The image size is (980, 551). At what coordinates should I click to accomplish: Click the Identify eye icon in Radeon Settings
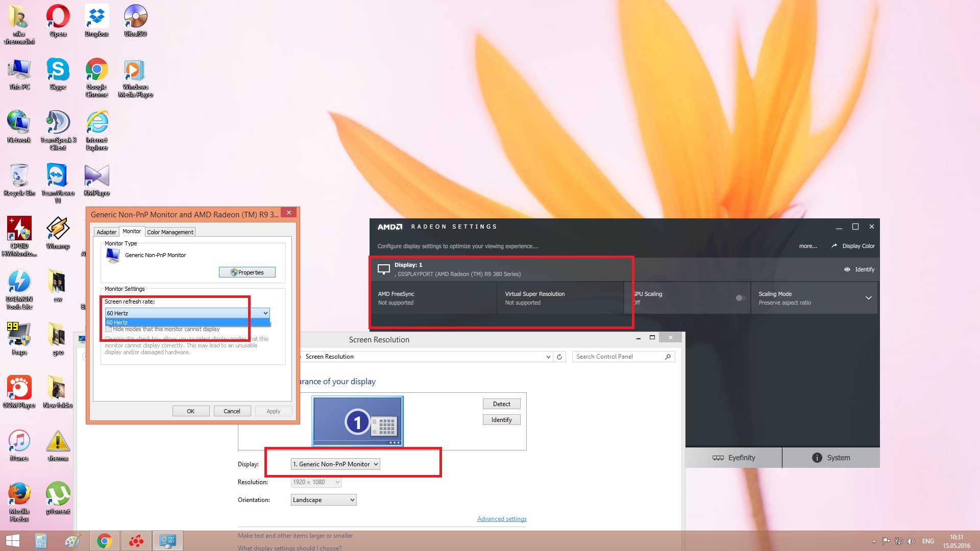(x=847, y=269)
